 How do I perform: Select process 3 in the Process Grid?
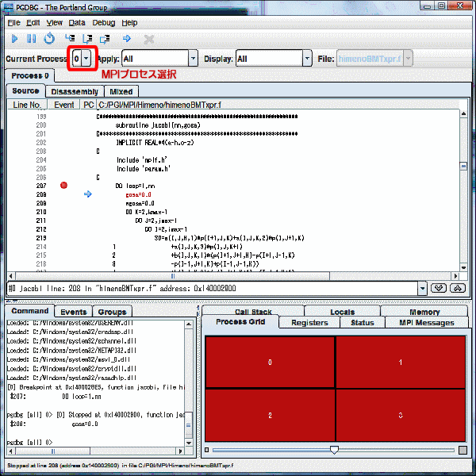tap(401, 415)
